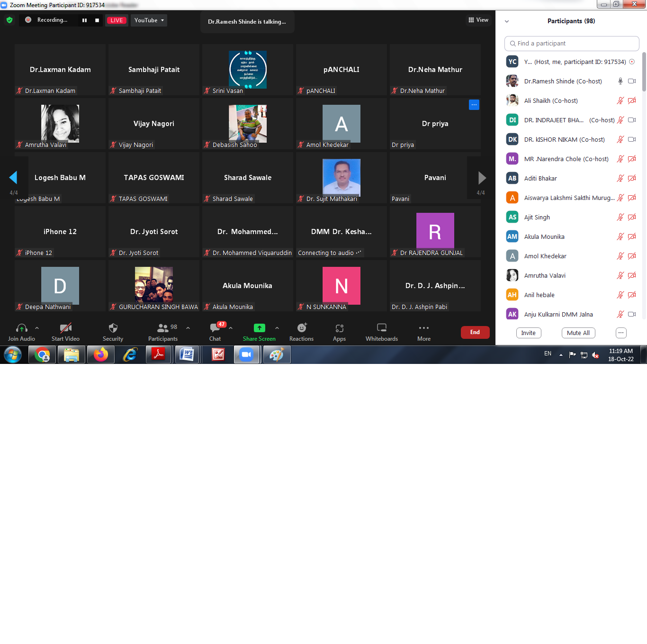
Task: Click DR. KISHOR NIKAM video camera icon
Action: [x=632, y=139]
